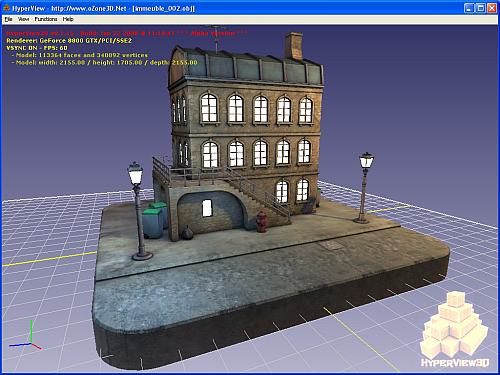Click the building's brick chimney
Image resolution: width=500 pixels, height=375 pixels.
(294, 46)
